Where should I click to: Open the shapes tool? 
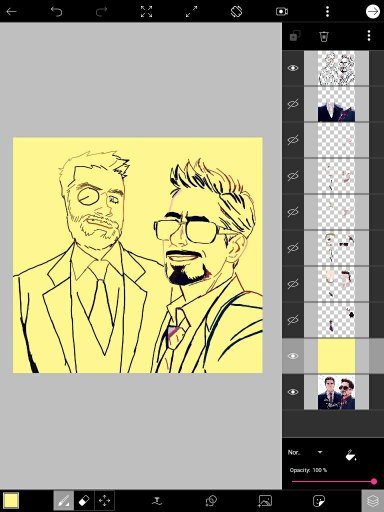211,500
